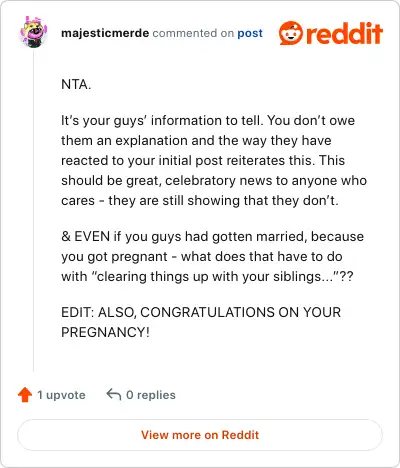This screenshot has width=400, height=468.
Task: Click the line "cares - they are still showing"
Action: 200,200
